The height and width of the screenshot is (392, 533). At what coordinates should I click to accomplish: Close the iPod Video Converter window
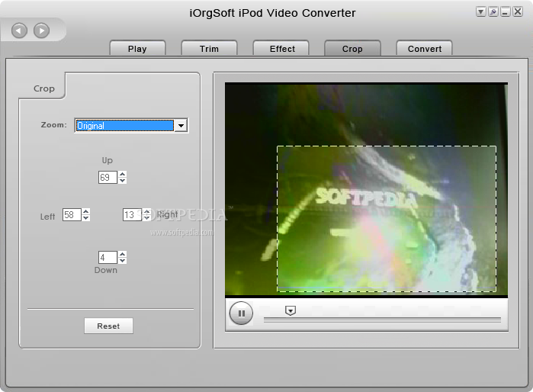pyautogui.click(x=518, y=12)
